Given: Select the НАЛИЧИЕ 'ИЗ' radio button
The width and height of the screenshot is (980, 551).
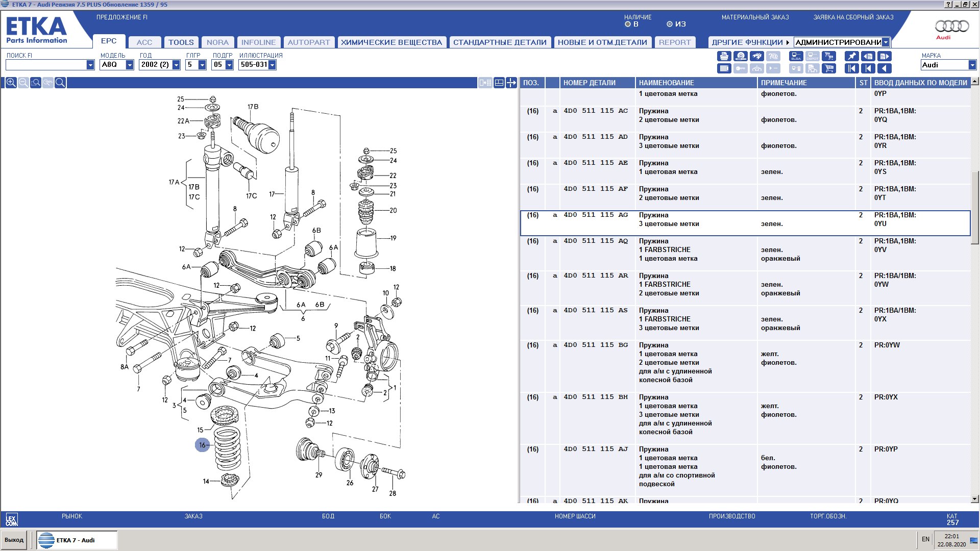Looking at the screenshot, I should tap(670, 24).
